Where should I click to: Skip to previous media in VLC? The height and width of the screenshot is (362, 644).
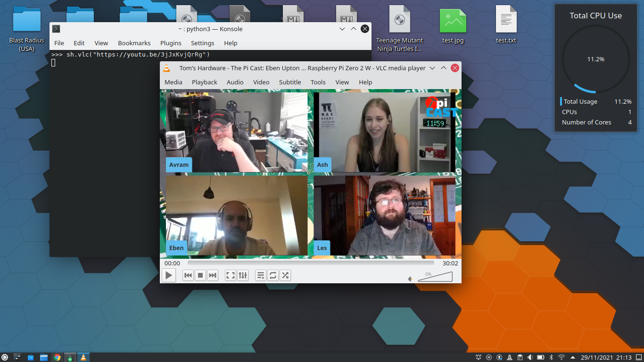click(x=188, y=275)
